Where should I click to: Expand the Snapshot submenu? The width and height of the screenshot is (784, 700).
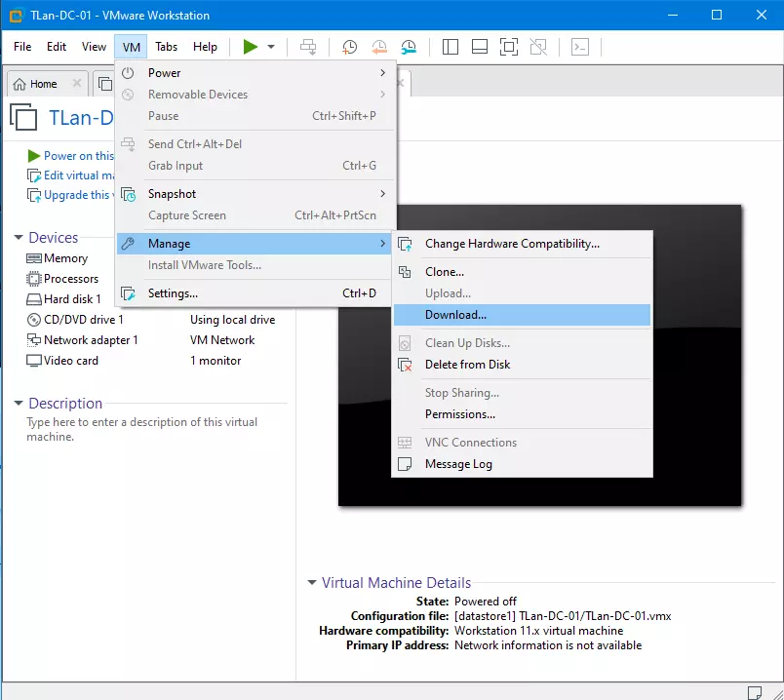pos(255,194)
